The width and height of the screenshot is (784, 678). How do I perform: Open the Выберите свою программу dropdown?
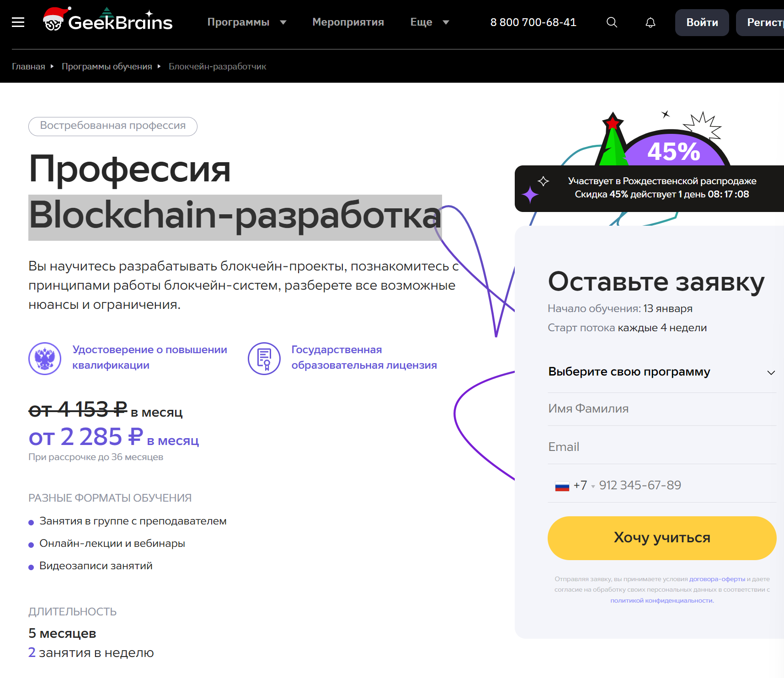[661, 372]
